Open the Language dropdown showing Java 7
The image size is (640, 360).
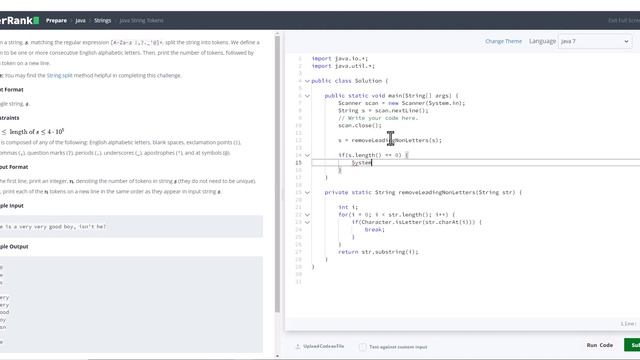tap(595, 41)
